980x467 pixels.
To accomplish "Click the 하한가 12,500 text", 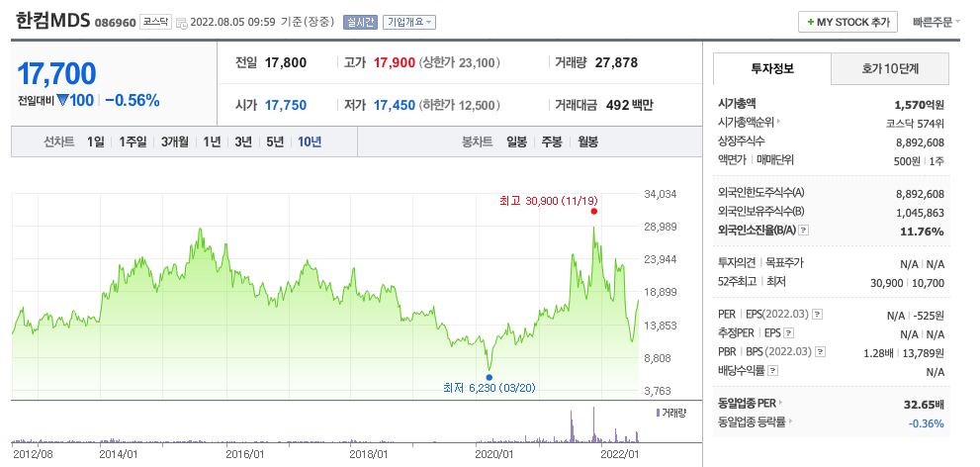I will tap(460, 105).
